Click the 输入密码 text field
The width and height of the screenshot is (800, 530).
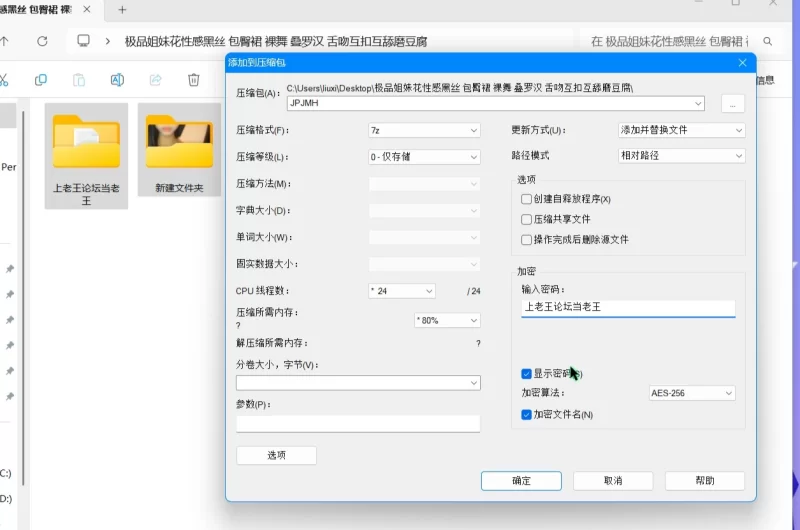point(628,308)
